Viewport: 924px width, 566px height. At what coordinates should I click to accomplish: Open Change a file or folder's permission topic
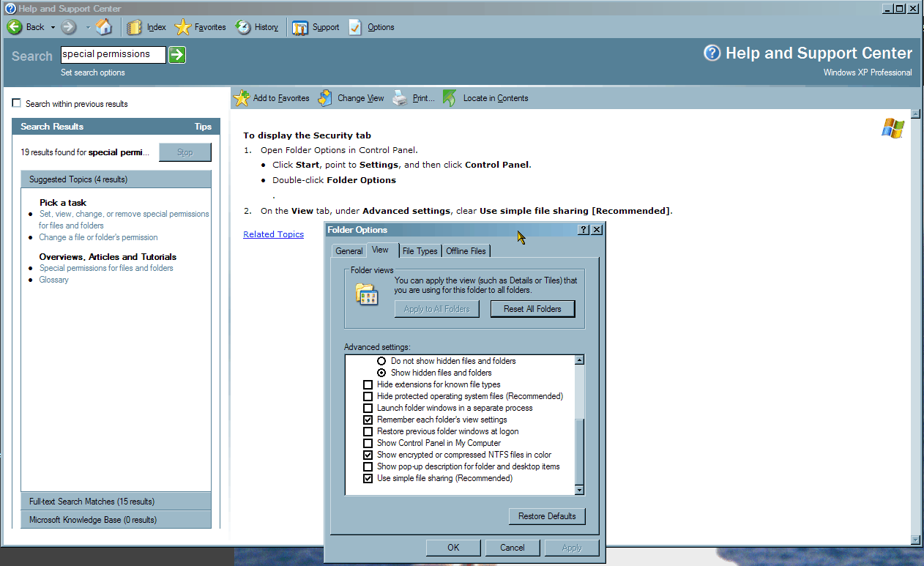click(98, 237)
